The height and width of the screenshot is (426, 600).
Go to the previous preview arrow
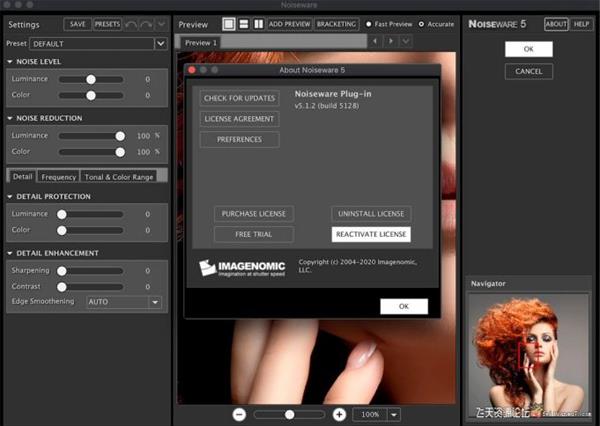point(374,41)
